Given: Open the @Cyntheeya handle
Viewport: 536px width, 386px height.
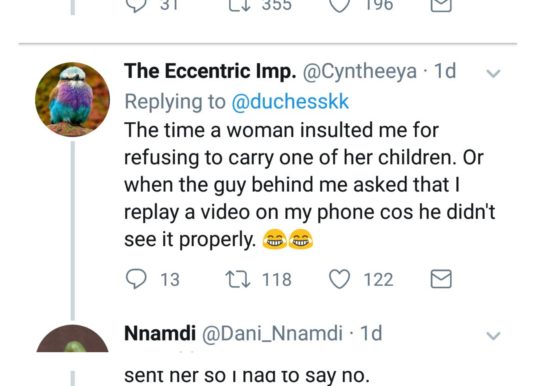Looking at the screenshot, I should [x=360, y=71].
